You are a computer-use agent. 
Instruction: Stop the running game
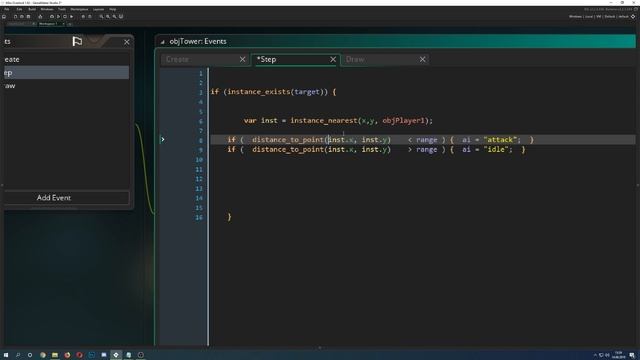click(x=64, y=17)
